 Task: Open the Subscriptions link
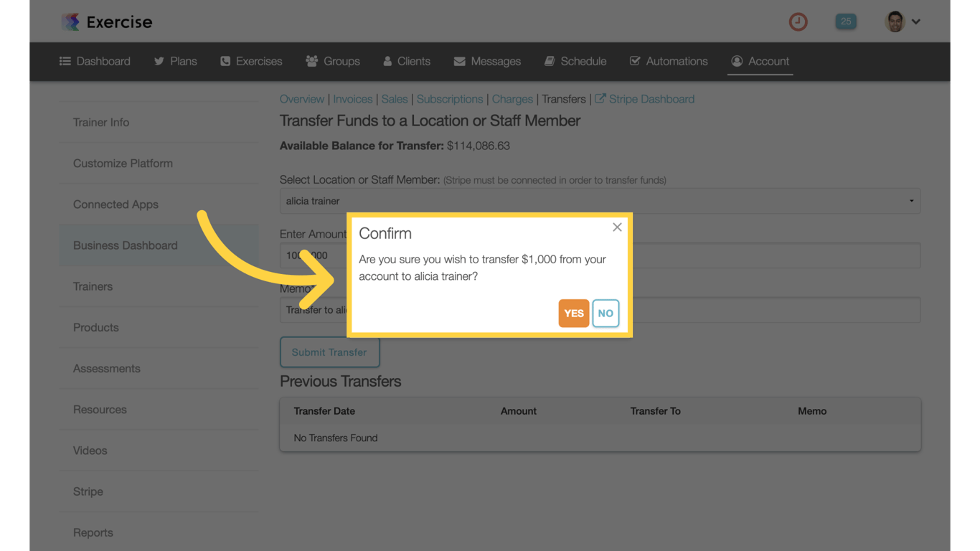click(x=450, y=99)
